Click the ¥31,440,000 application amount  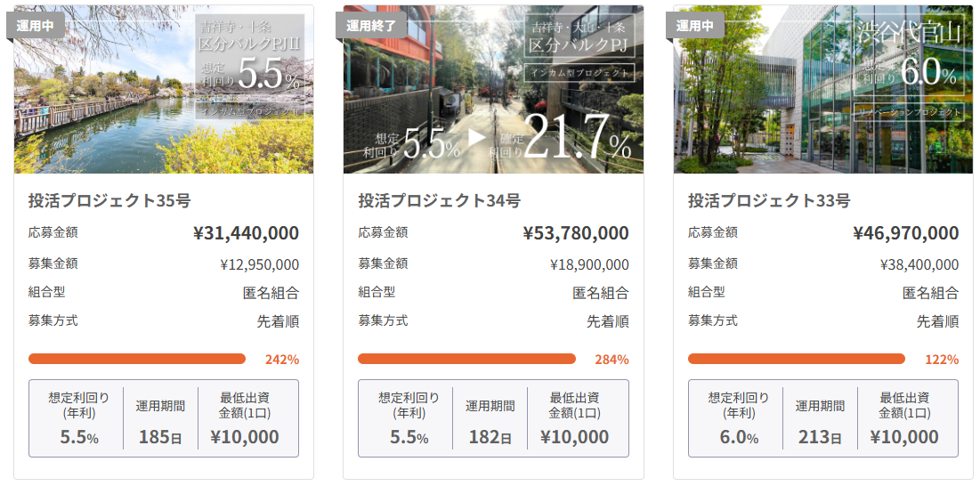[x=246, y=233]
